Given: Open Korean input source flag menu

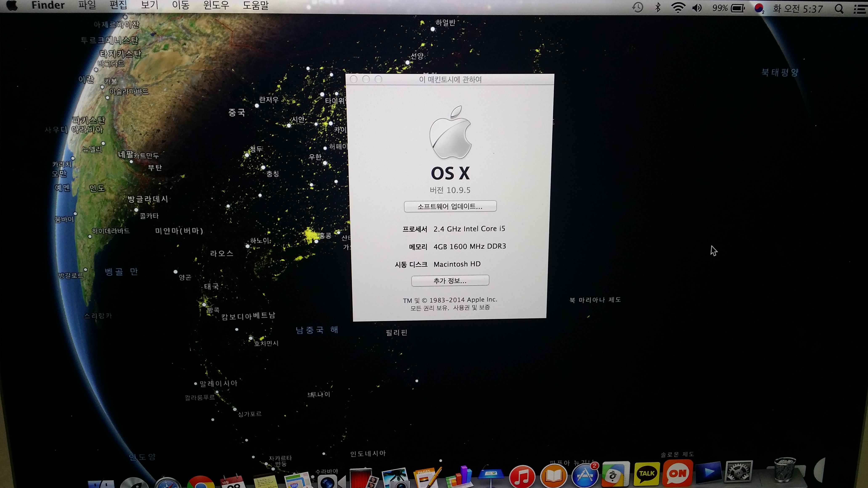Looking at the screenshot, I should (x=759, y=8).
